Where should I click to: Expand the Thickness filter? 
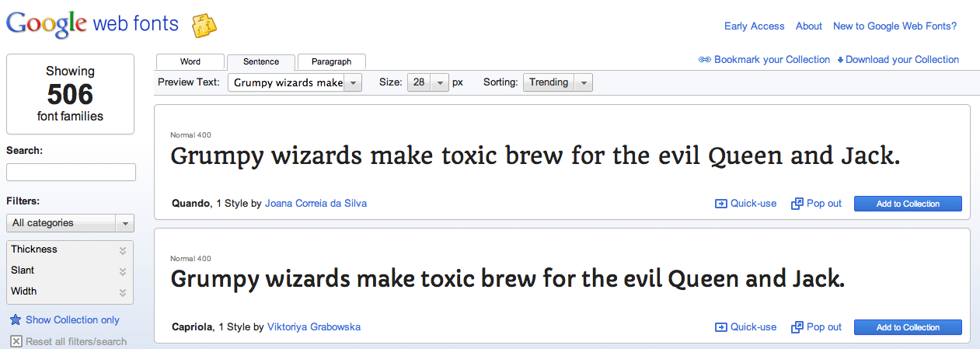[x=70, y=250]
